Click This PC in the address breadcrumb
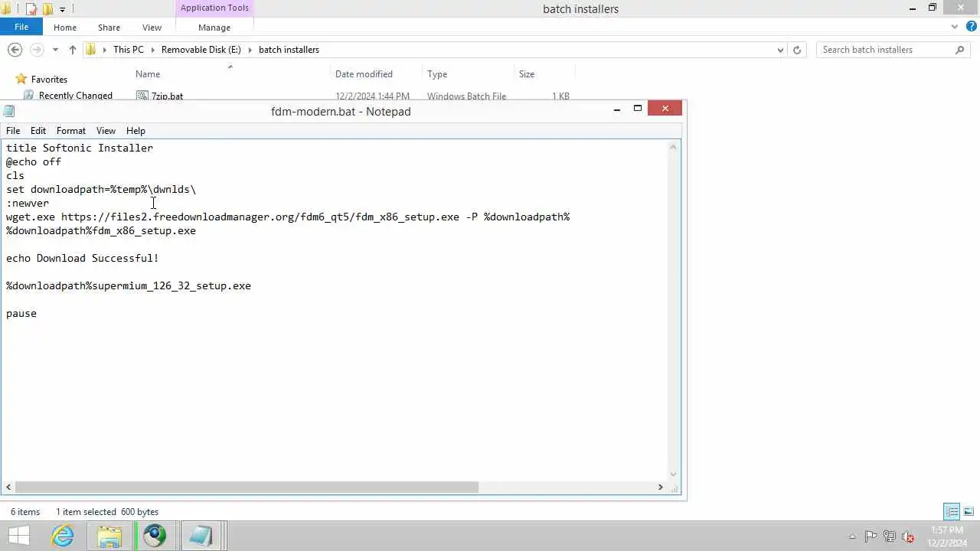This screenshot has height=551, width=980. (x=128, y=50)
